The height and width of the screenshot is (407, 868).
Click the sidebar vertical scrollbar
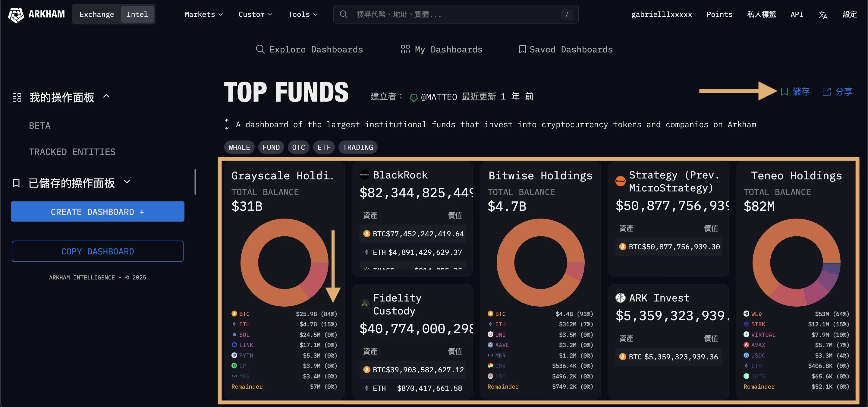[x=195, y=182]
